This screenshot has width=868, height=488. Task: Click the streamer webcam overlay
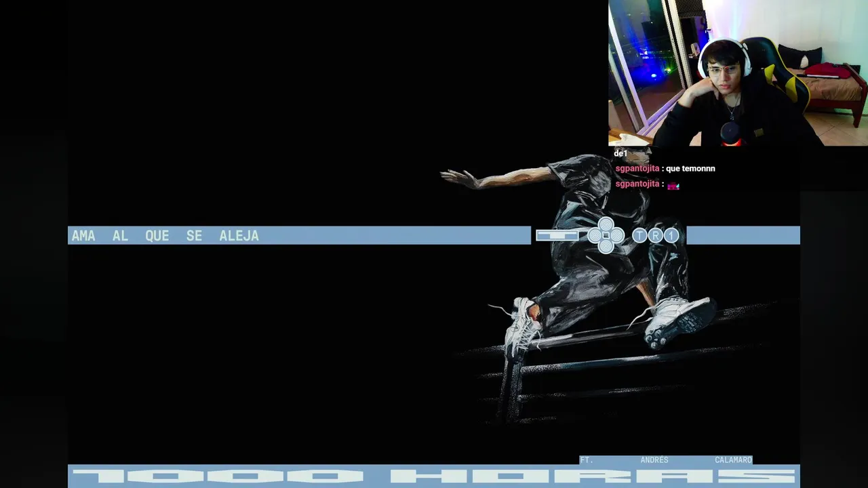[x=738, y=73]
